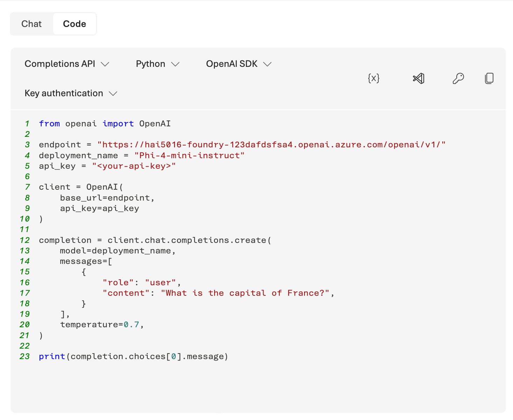Expand the Completions API dropdown
Image resolution: width=513 pixels, height=420 pixels.
click(67, 64)
